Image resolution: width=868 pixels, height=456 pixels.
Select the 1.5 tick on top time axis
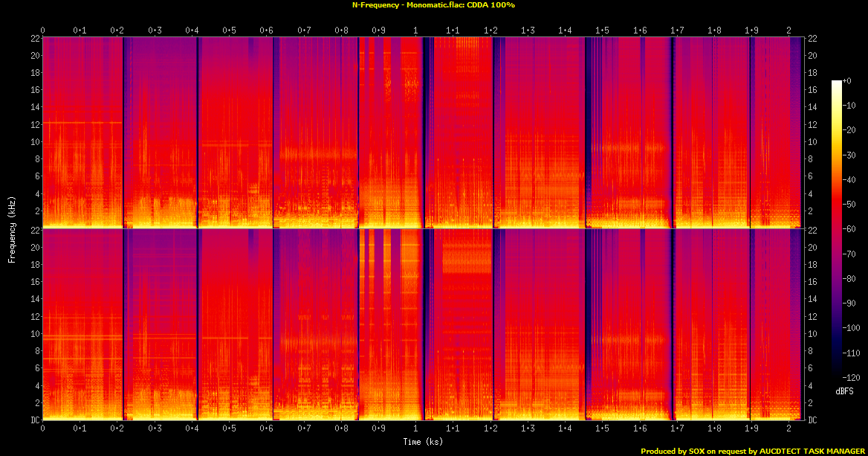(602, 30)
